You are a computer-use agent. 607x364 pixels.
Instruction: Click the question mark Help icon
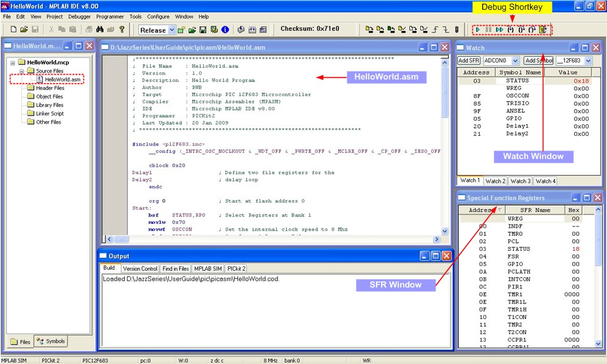point(122,29)
